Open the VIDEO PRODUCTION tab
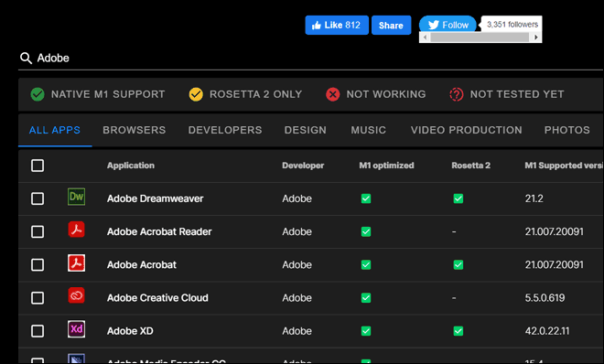This screenshot has width=604, height=364. click(x=466, y=130)
